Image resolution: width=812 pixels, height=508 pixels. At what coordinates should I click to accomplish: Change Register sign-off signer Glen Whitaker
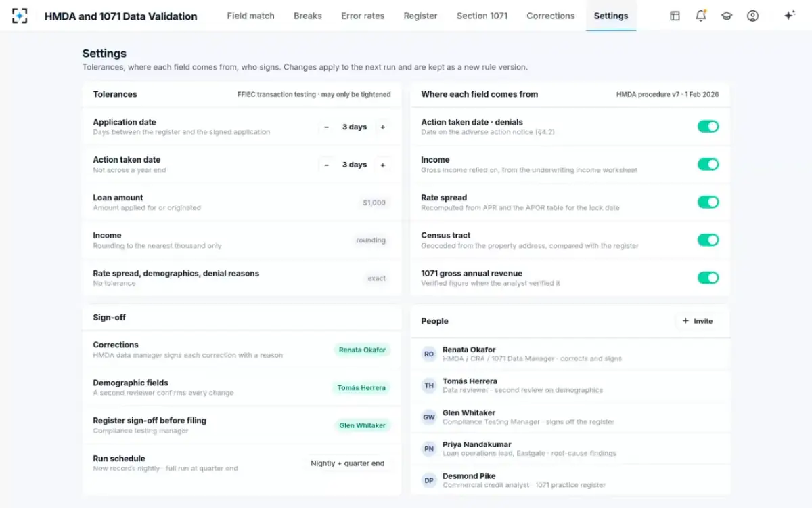coord(362,425)
